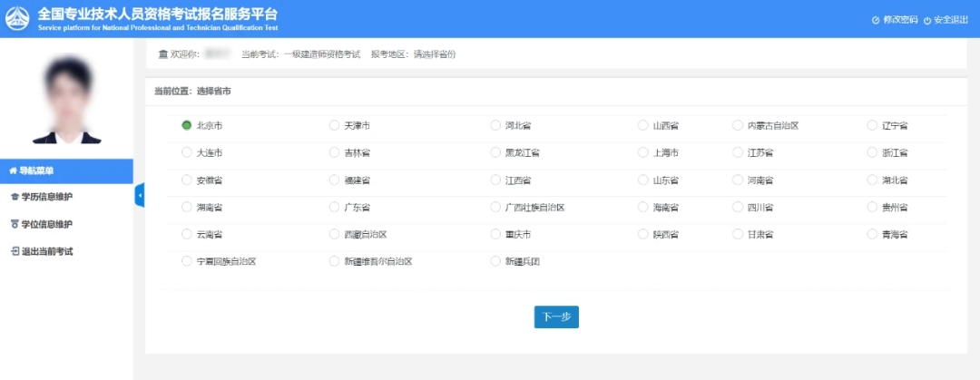Image resolution: width=980 pixels, height=380 pixels.
Task: Select 新疆兵团 radio option
Action: point(495,261)
